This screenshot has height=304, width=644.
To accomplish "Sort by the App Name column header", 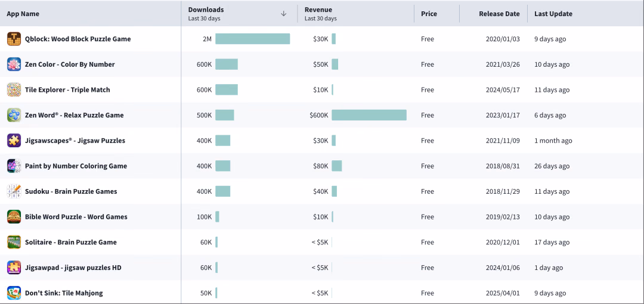I will (x=23, y=14).
